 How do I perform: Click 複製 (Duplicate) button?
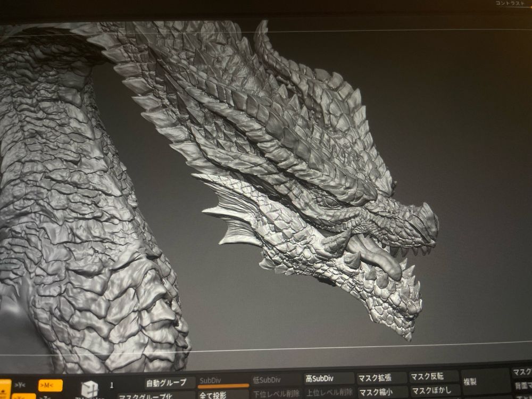click(x=485, y=383)
